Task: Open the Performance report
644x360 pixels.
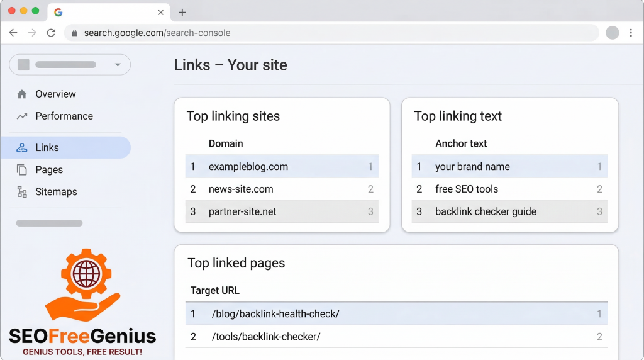Action: point(64,116)
